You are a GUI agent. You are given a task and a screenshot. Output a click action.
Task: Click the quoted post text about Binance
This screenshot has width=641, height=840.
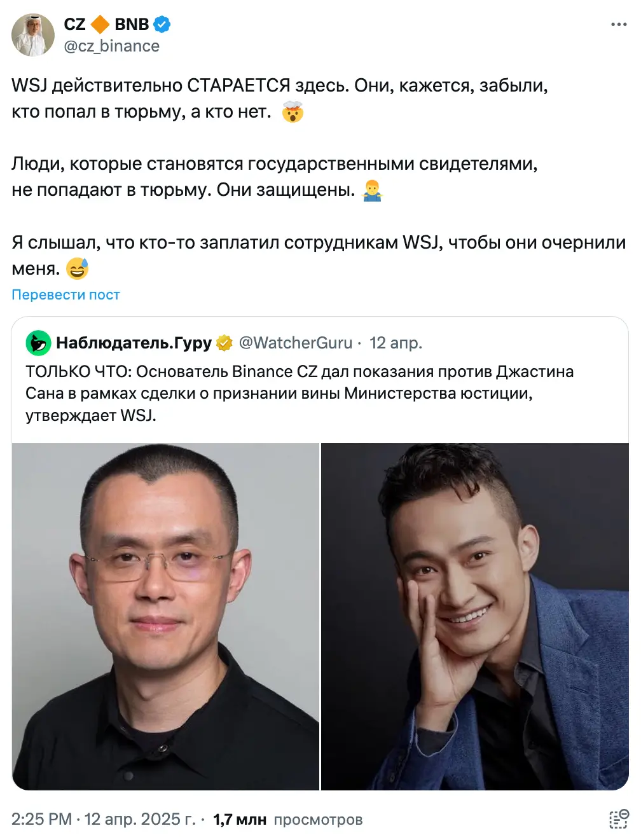[300, 394]
